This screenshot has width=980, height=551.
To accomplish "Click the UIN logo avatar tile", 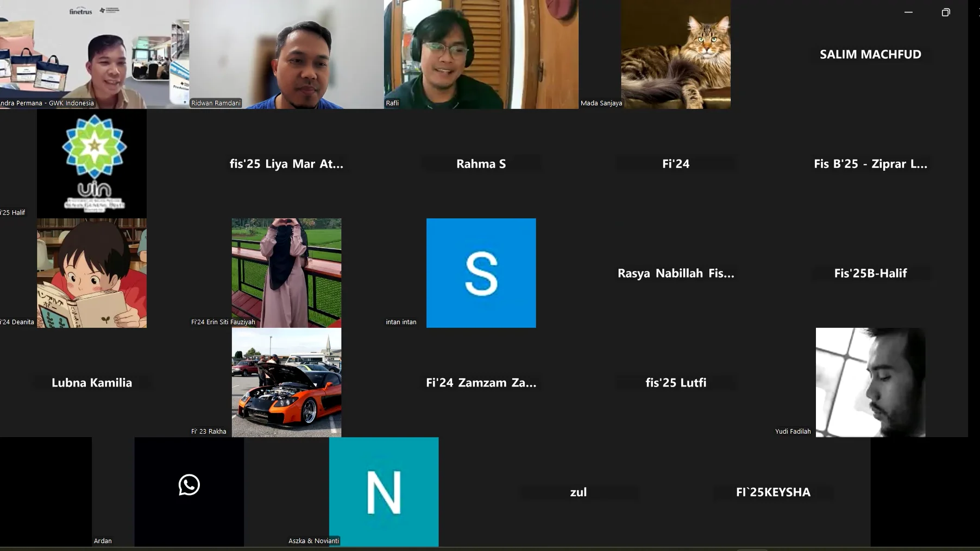I will pyautogui.click(x=92, y=163).
